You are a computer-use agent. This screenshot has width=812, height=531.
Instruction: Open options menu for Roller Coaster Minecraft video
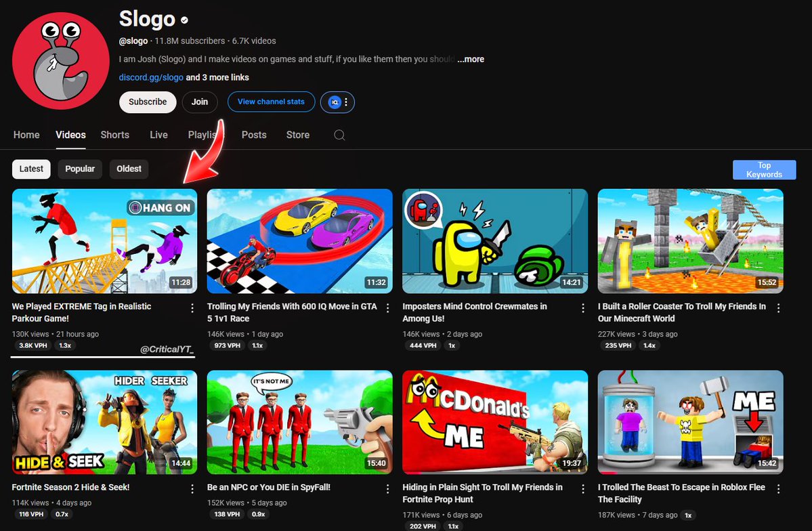(x=778, y=308)
